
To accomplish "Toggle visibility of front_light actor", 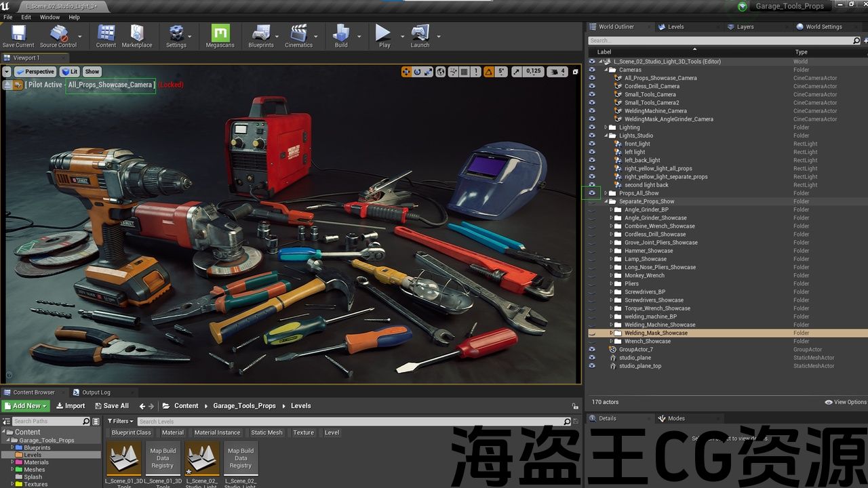I will pyautogui.click(x=592, y=144).
